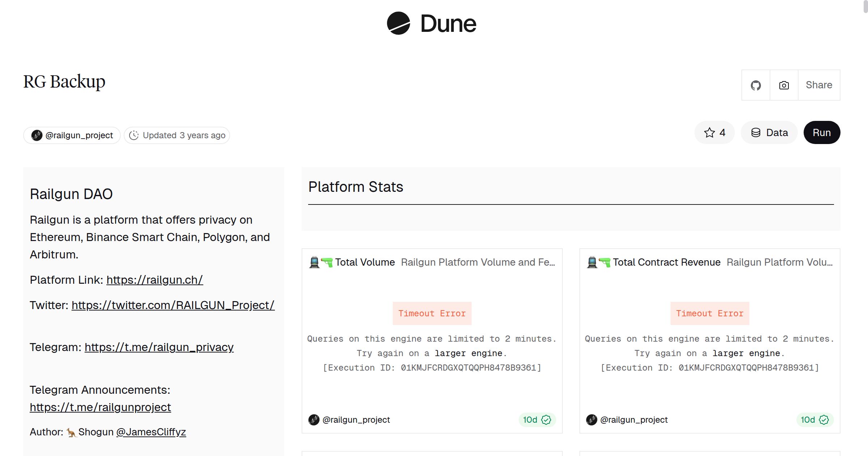Screen dimensions: 868x456
Task: Open the RAILGUN_Project Twitter link
Action: click(173, 305)
